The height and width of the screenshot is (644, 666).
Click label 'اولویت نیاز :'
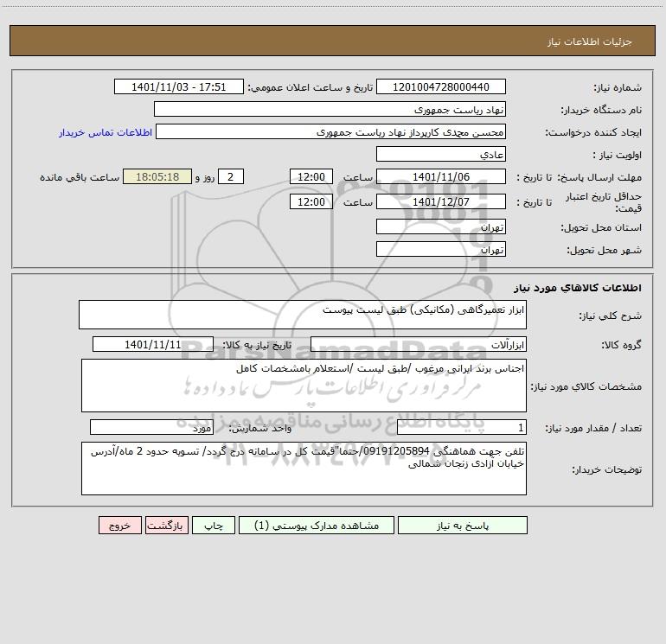[x=617, y=155]
